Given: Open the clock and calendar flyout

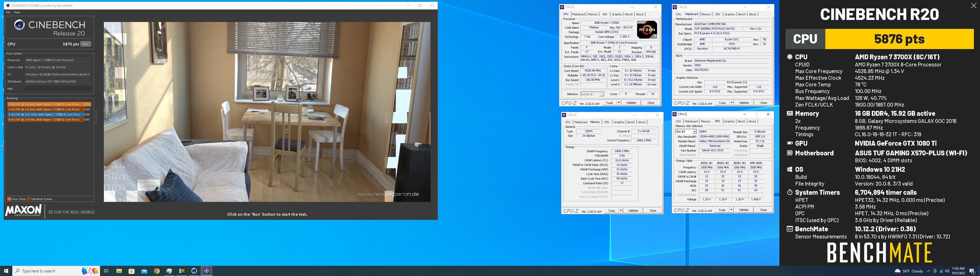Looking at the screenshot, I should pyautogui.click(x=958, y=271).
